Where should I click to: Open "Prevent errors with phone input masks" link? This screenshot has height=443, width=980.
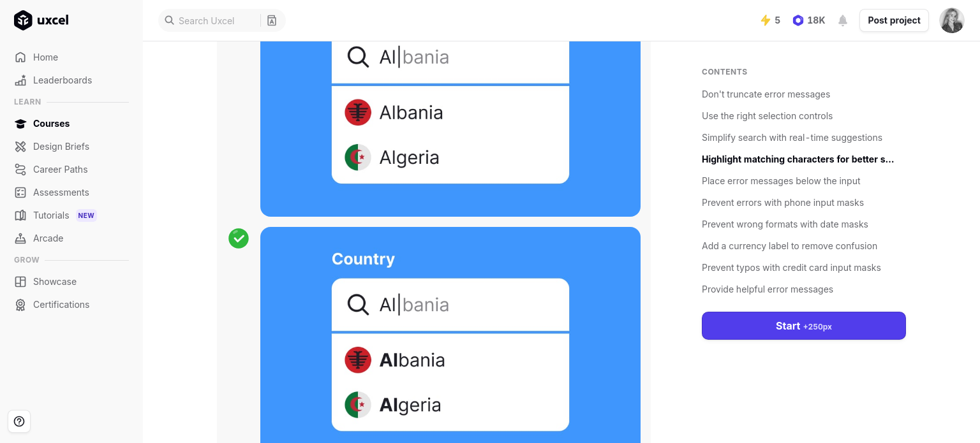click(x=782, y=203)
